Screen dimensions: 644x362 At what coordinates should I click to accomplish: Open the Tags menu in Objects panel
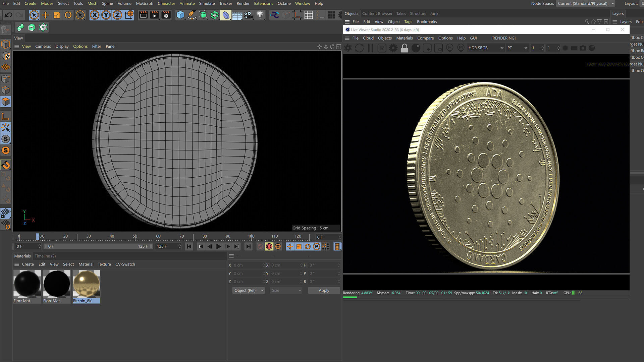tap(408, 22)
